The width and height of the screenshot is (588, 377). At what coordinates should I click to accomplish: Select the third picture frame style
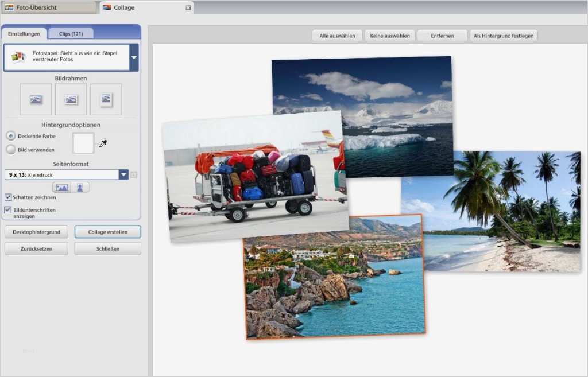pos(106,99)
